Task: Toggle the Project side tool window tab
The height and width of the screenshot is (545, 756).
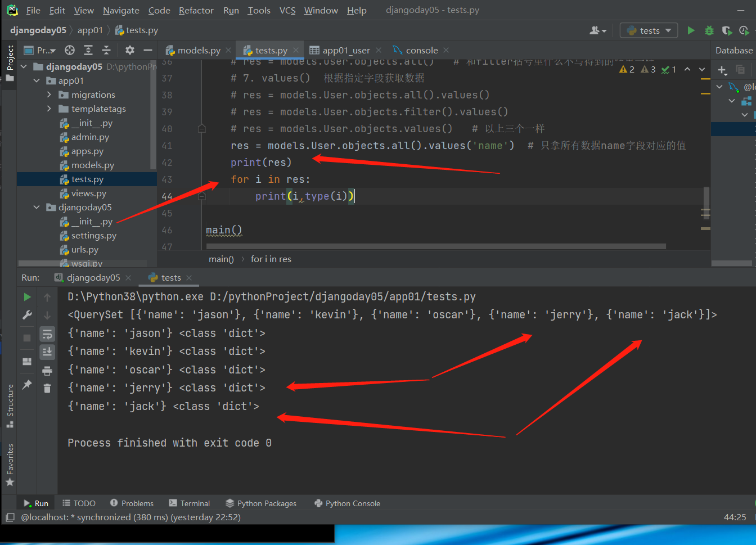Action: [10, 63]
